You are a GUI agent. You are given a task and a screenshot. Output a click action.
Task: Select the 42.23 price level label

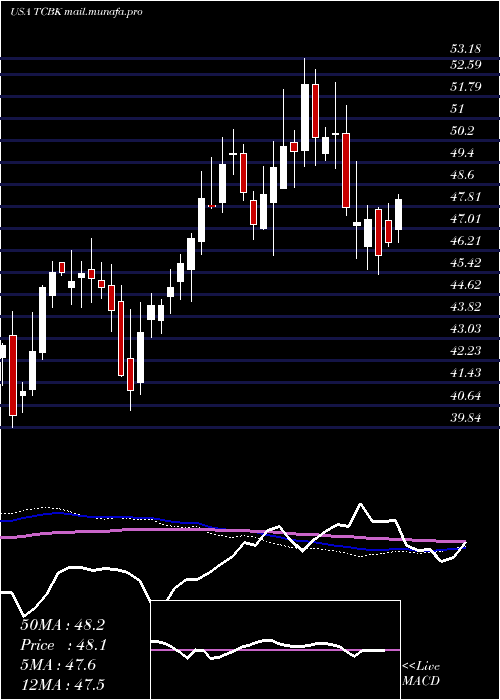coord(465,351)
